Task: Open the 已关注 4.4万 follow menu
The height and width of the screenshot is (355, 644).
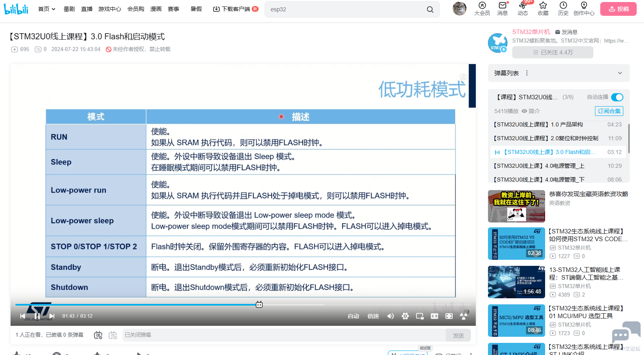Action: click(x=553, y=52)
